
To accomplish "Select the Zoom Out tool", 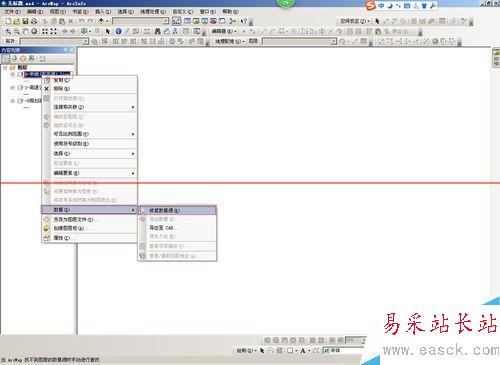I will (17, 31).
